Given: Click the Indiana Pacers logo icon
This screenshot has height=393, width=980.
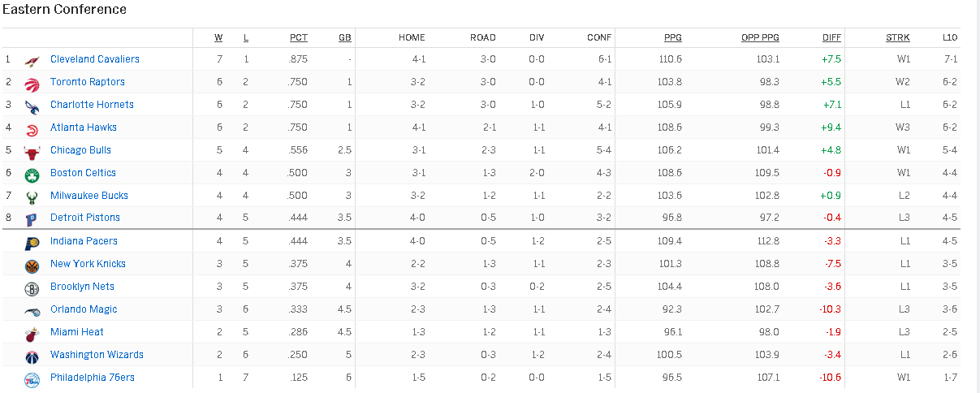Looking at the screenshot, I should (32, 242).
